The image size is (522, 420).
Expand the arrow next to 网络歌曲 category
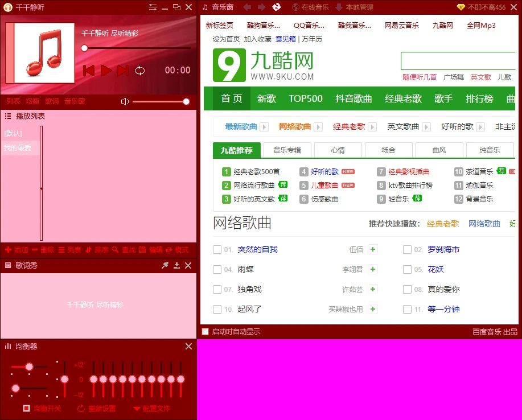click(x=318, y=127)
